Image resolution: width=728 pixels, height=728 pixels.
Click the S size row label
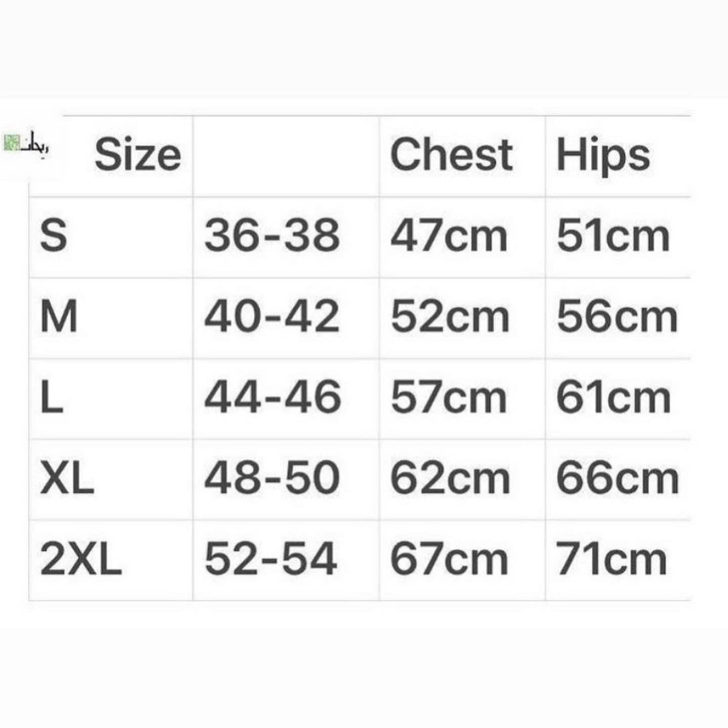point(54,236)
